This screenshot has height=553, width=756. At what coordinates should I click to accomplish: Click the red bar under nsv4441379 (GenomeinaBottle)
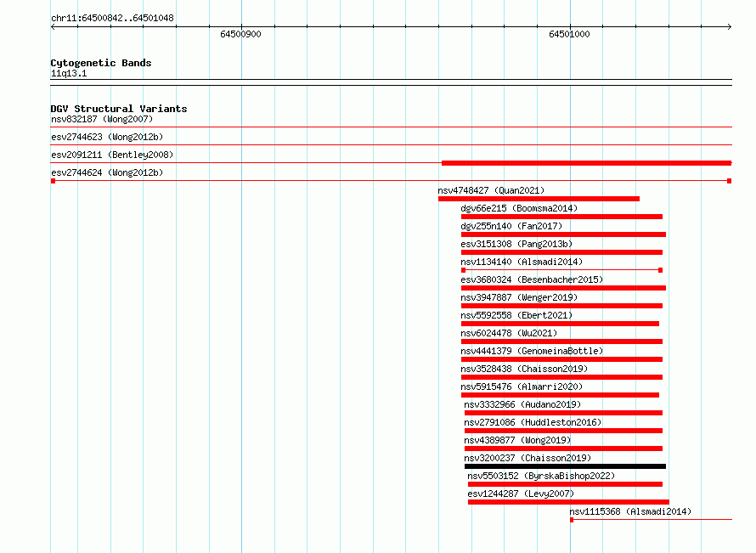(561, 359)
